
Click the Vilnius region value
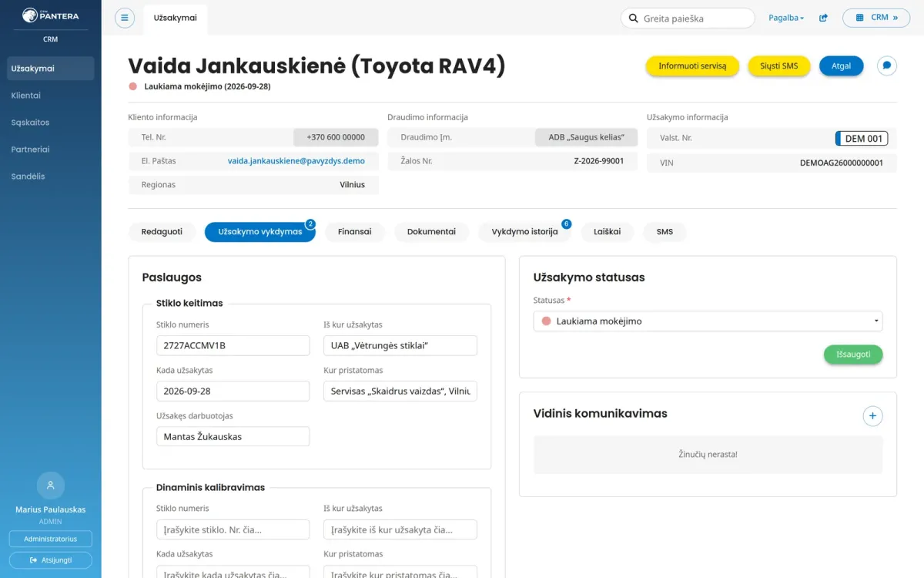pyautogui.click(x=353, y=185)
